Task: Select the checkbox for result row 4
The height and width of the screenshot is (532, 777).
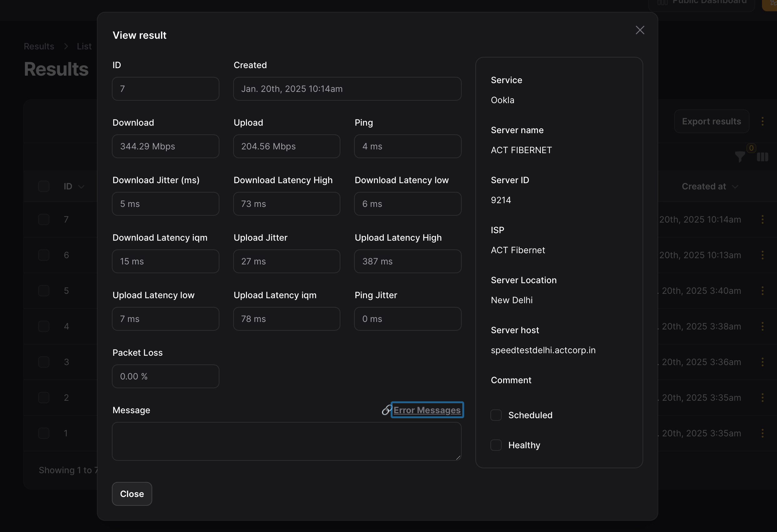Action: [x=44, y=326]
